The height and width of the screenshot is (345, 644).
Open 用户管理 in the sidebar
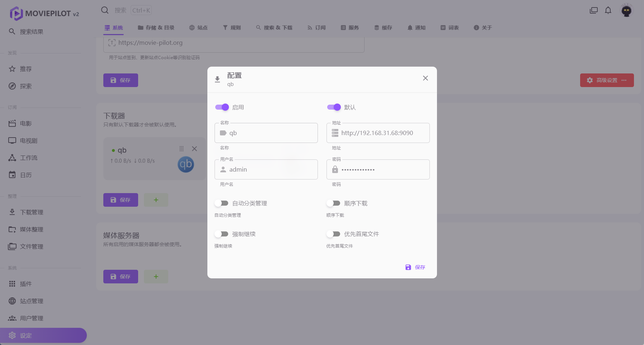(x=43, y=318)
